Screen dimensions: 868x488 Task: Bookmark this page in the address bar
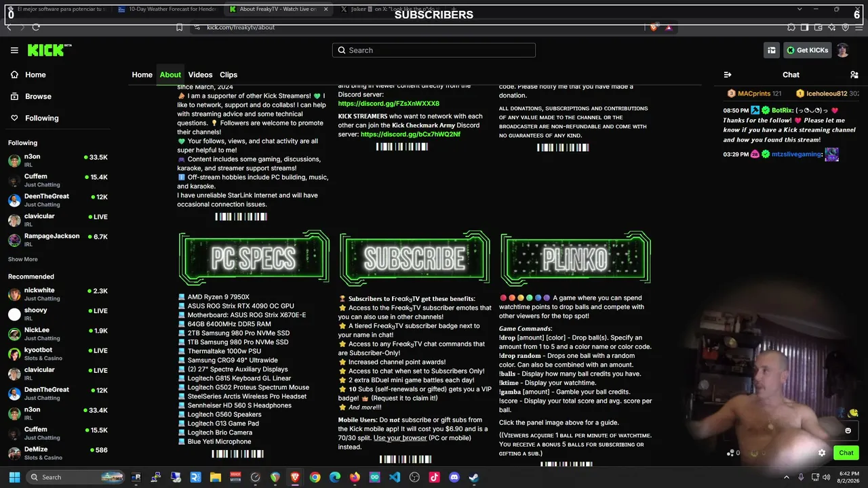[179, 27]
